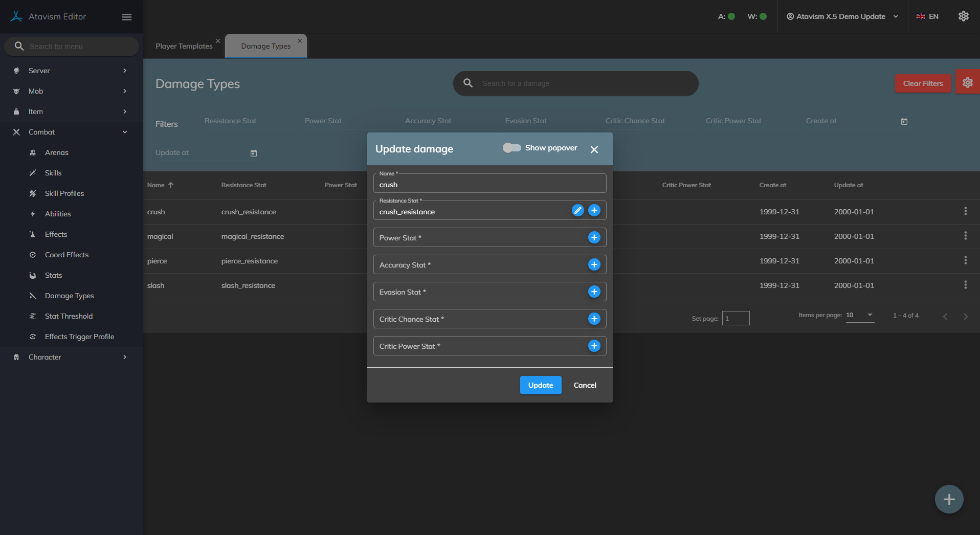Click the floating add button at bottom right
980x535 pixels.
949,499
